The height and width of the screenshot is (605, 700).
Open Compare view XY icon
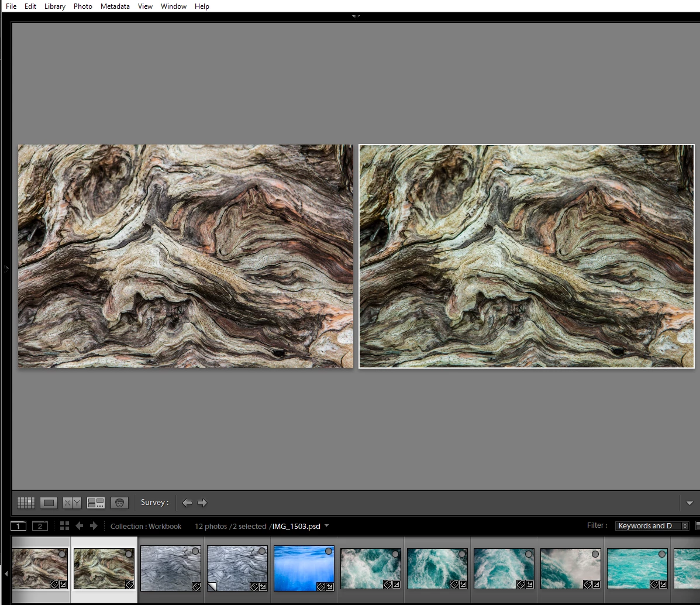[x=73, y=503]
